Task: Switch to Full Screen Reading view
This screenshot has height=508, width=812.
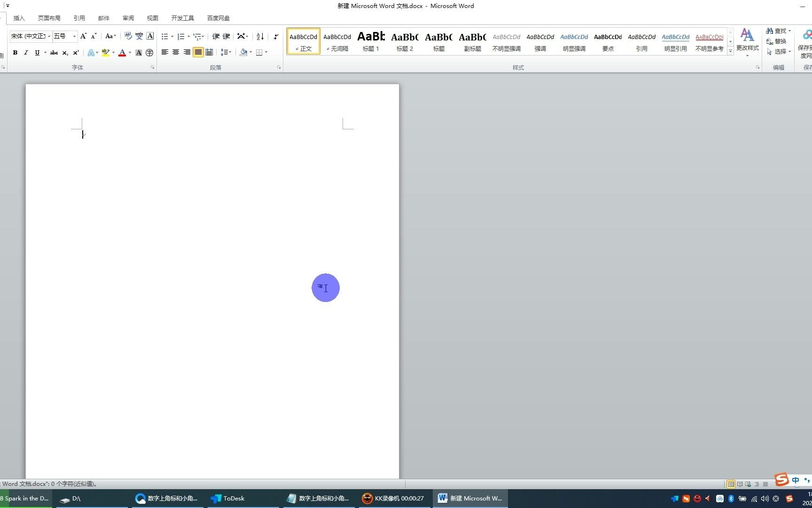Action: coord(740,484)
